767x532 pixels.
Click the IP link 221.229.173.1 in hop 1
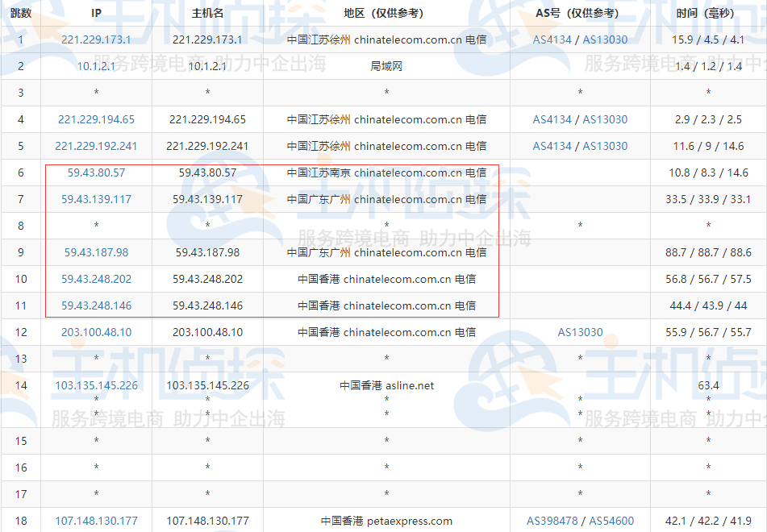(96, 39)
